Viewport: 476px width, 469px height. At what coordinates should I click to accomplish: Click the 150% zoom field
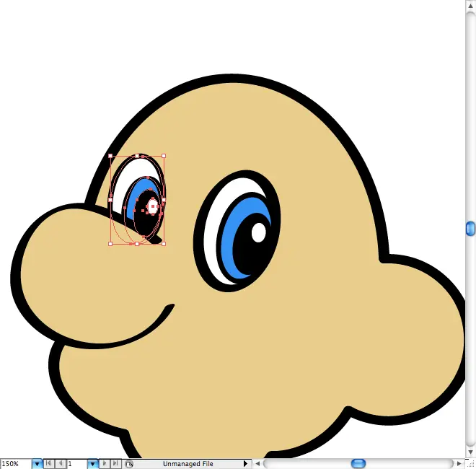pyautogui.click(x=15, y=464)
